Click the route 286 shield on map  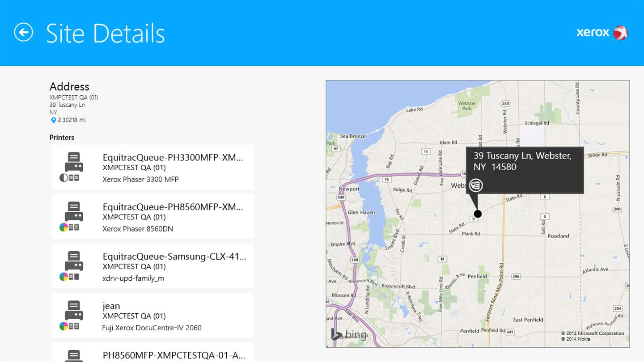click(516, 276)
